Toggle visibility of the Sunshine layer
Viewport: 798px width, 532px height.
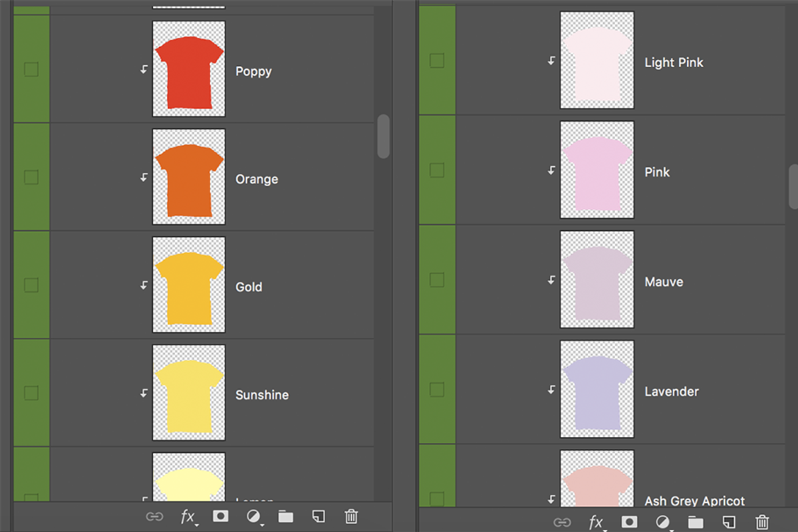tap(31, 392)
